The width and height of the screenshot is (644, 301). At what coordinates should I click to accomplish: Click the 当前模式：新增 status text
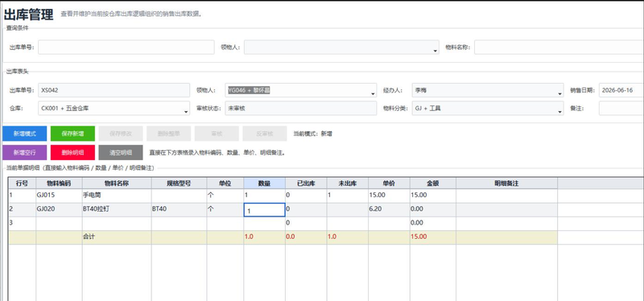pyautogui.click(x=312, y=134)
